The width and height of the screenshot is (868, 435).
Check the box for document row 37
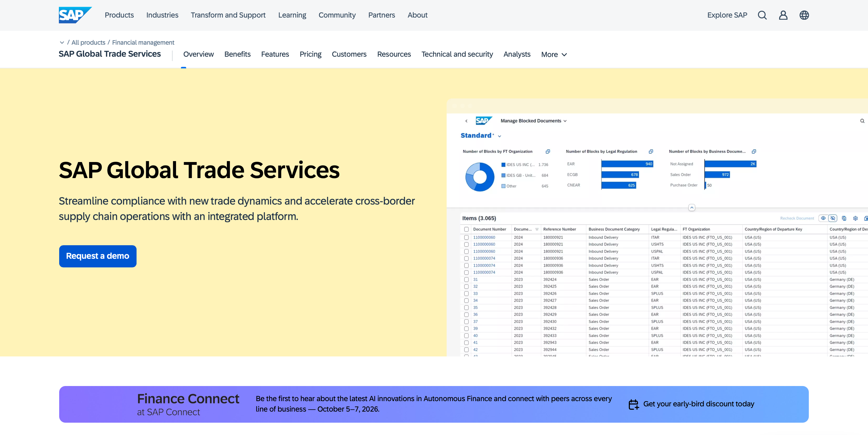[466, 322]
